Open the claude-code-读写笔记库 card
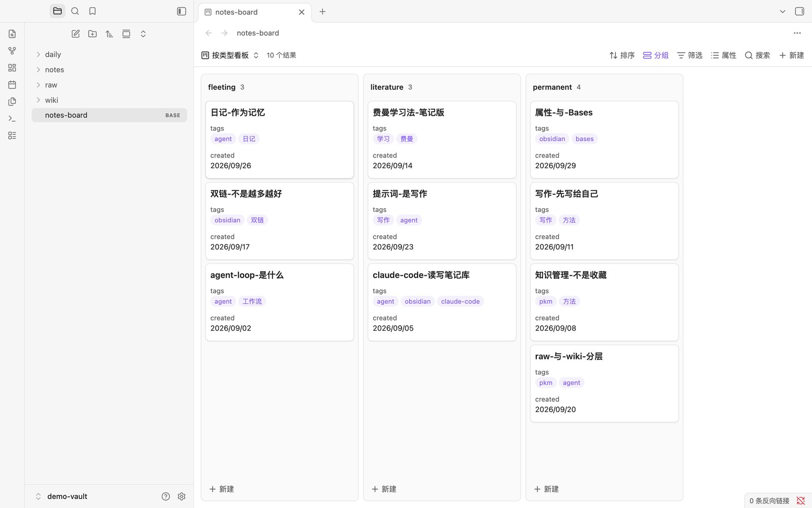Screen dimensions: 812x508 (x=442, y=302)
